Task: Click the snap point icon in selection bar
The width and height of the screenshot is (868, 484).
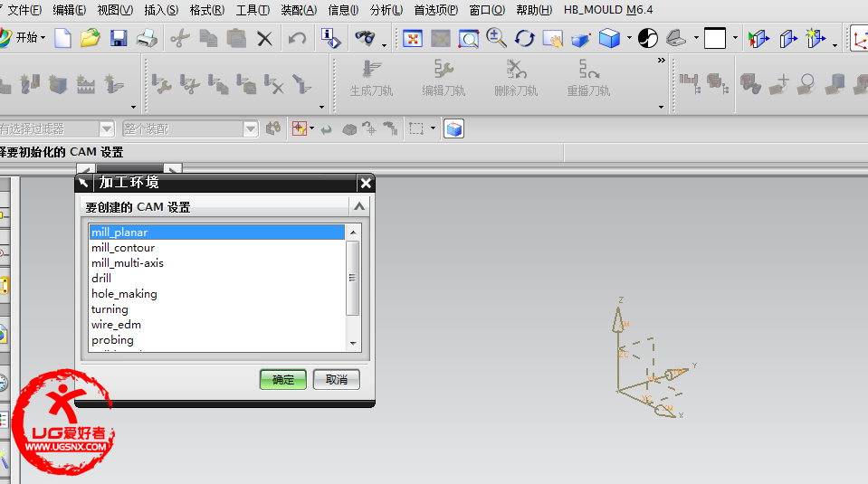Action: point(299,128)
